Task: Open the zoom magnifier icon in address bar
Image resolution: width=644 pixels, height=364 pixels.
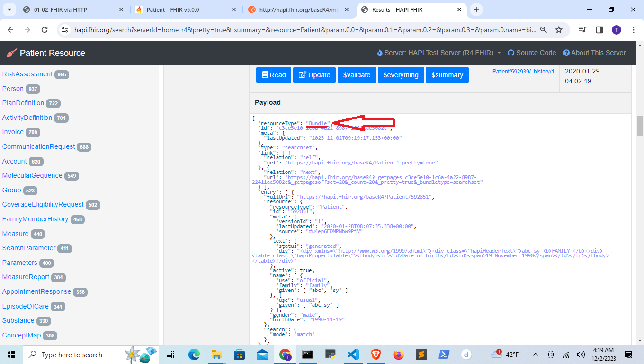Action: (x=544, y=30)
